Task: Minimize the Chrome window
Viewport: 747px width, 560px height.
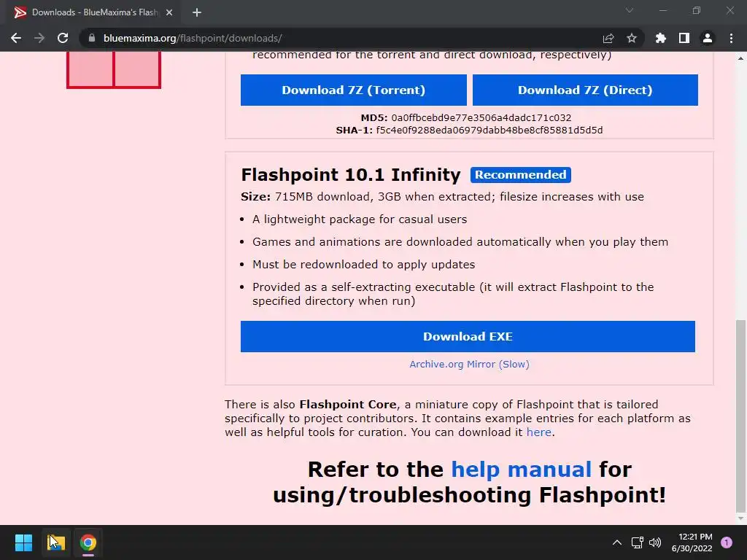Action: click(662, 10)
